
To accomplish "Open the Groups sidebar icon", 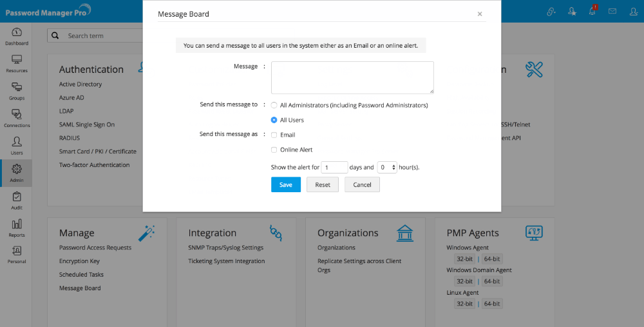I will 17,91.
